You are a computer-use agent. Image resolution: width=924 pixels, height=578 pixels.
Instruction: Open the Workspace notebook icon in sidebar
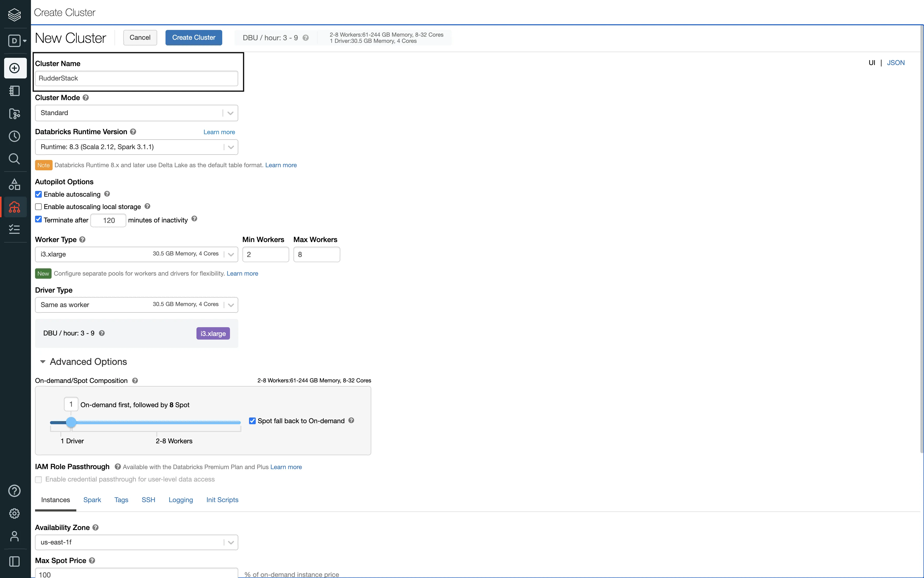pyautogui.click(x=14, y=91)
